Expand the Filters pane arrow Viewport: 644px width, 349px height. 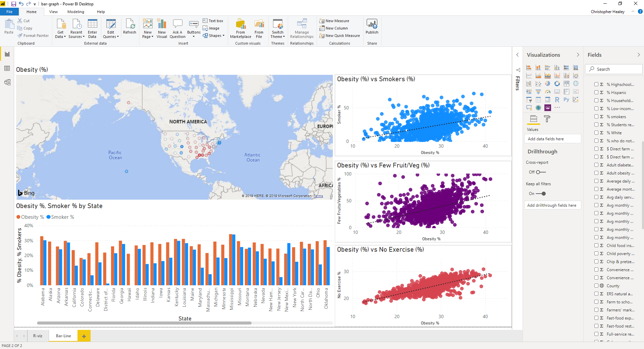coord(518,55)
